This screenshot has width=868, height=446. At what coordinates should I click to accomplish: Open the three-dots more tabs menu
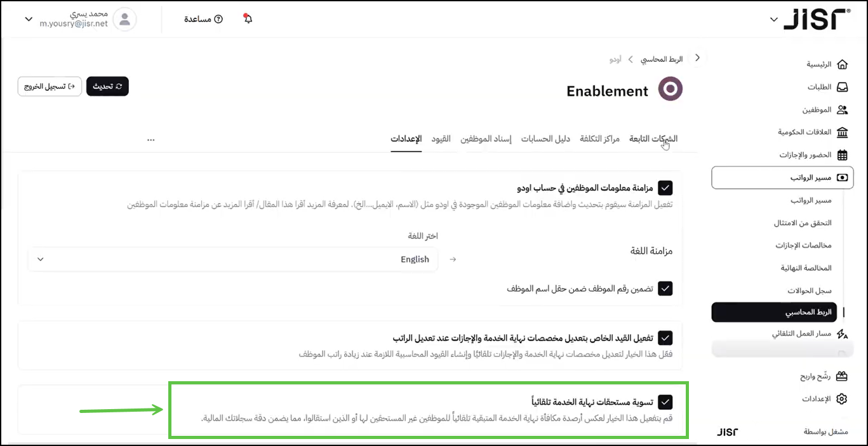coord(150,139)
